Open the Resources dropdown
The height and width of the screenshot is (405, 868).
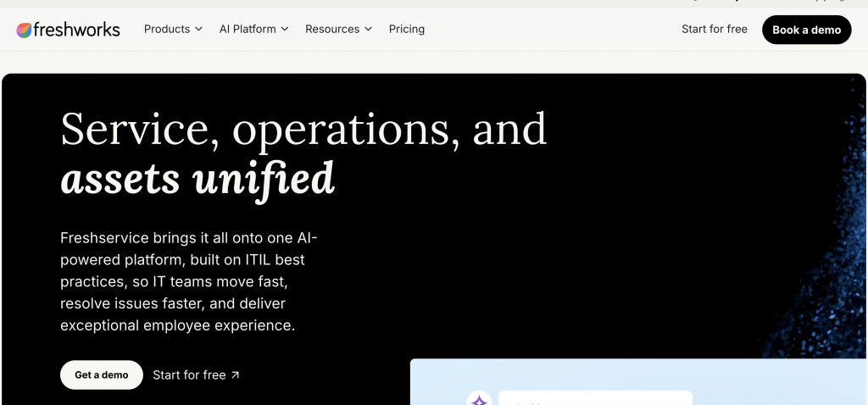coord(339,30)
